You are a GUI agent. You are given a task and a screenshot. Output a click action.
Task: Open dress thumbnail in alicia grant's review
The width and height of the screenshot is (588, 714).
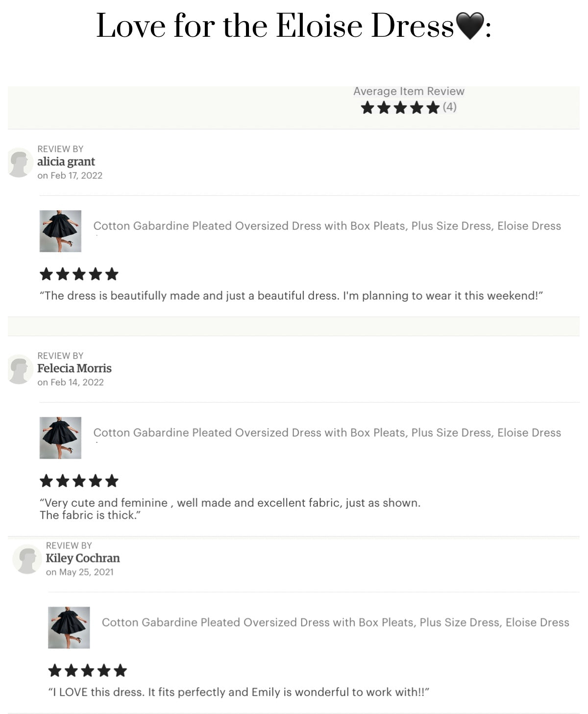tap(60, 231)
